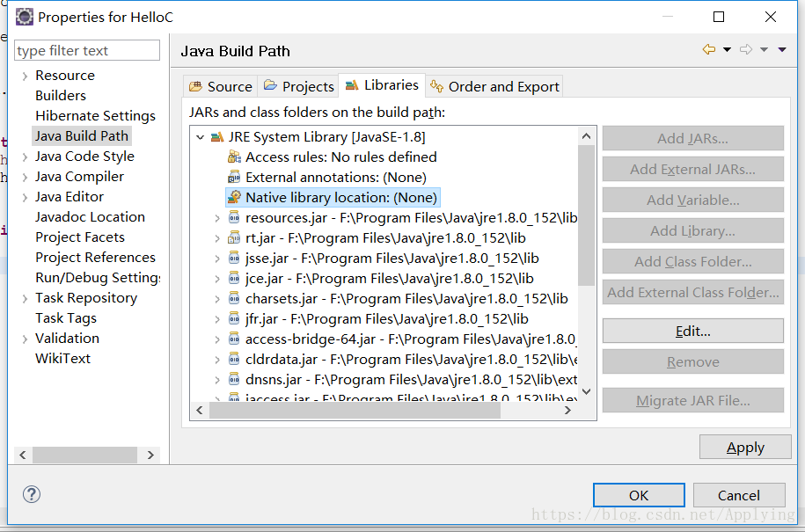Expand the Java Code Style category
The width and height of the screenshot is (805, 532).
25,157
